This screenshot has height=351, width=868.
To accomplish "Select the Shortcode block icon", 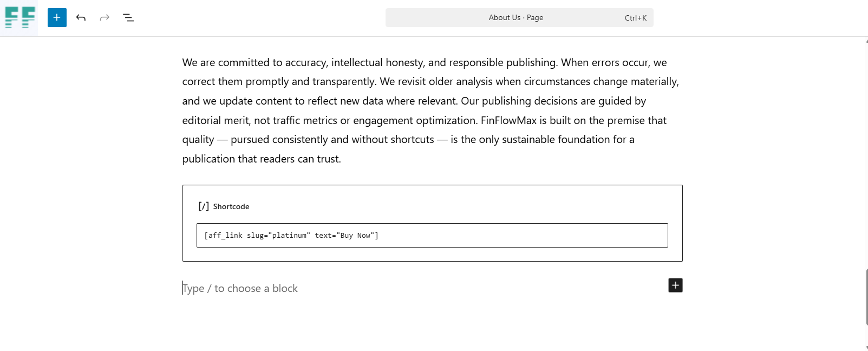I will coord(203,206).
